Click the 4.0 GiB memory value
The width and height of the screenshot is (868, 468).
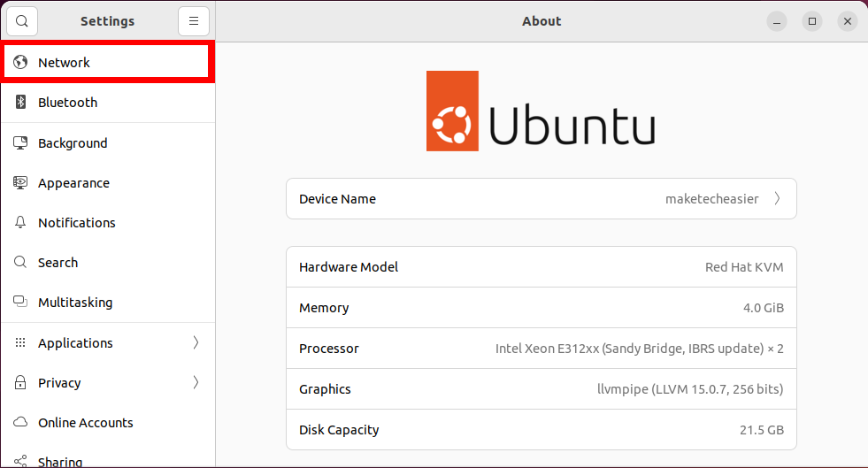(763, 308)
